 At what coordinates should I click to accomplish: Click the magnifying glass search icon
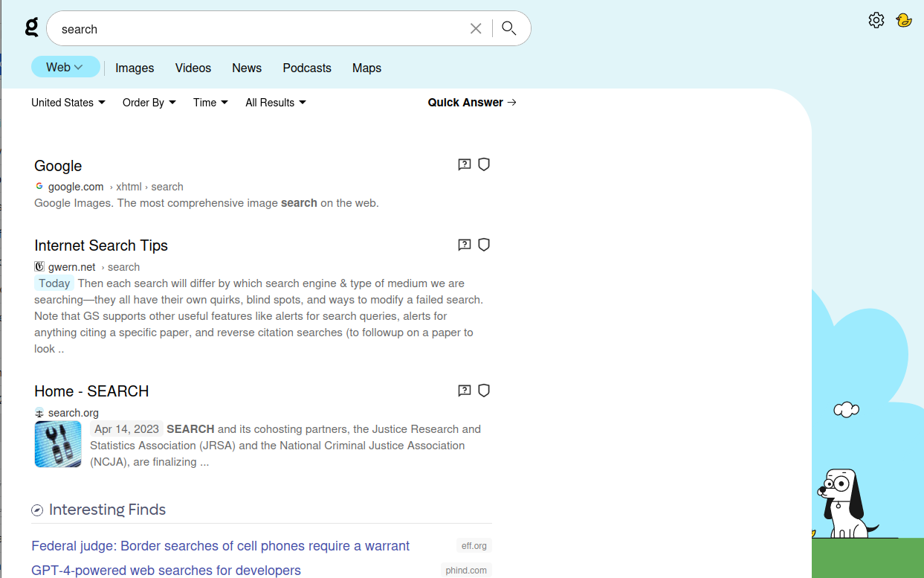click(509, 28)
